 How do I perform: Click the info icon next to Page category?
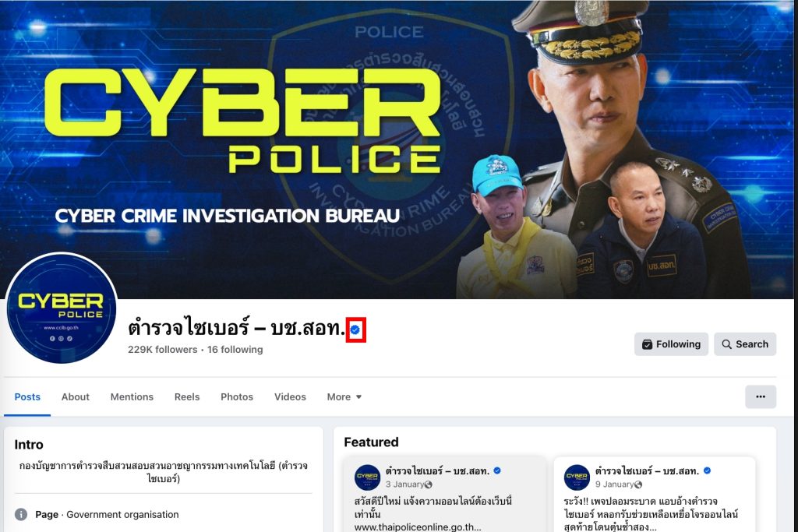[x=21, y=514]
